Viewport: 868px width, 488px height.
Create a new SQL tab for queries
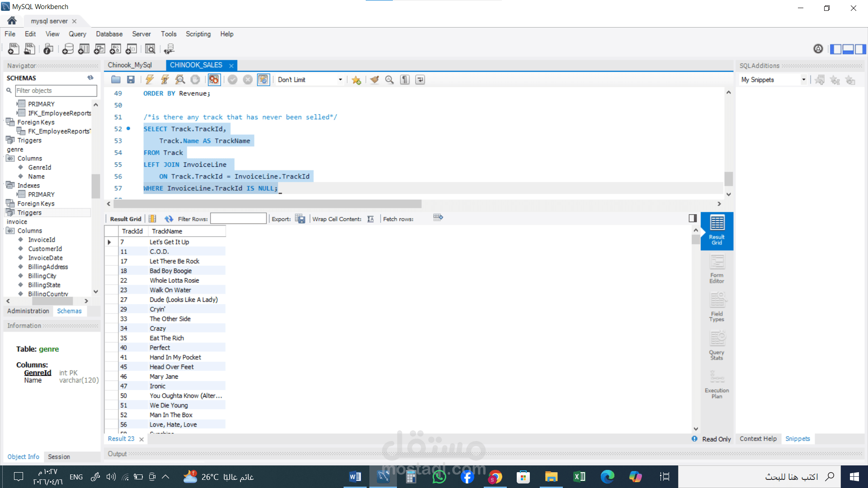click(x=14, y=49)
